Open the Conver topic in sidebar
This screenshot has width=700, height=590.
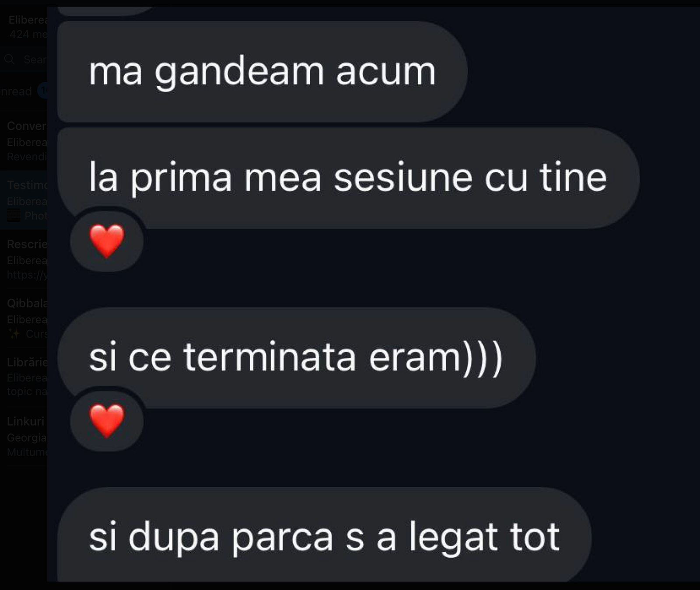click(x=24, y=141)
